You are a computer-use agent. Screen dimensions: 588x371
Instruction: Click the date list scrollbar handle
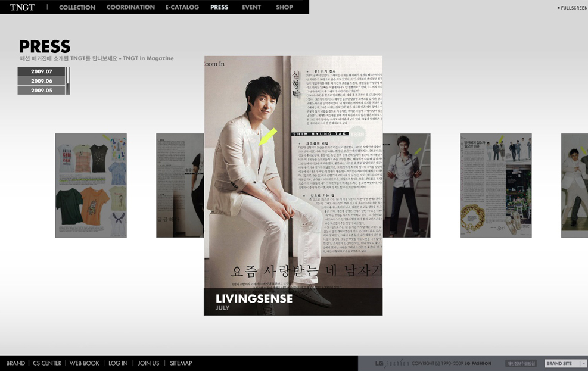68,76
